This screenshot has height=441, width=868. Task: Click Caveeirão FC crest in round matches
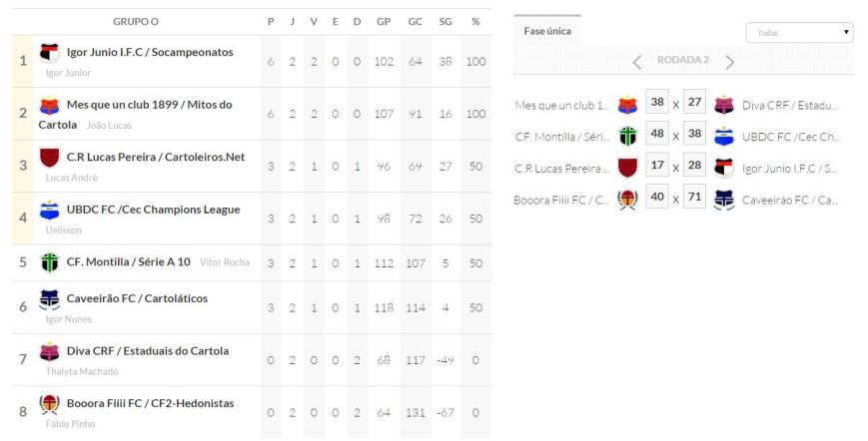(723, 199)
